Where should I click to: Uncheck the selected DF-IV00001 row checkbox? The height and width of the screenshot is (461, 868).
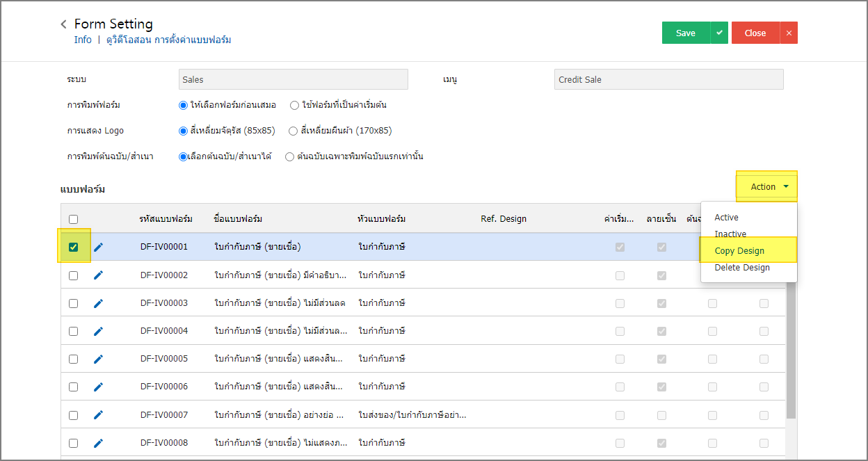click(74, 247)
